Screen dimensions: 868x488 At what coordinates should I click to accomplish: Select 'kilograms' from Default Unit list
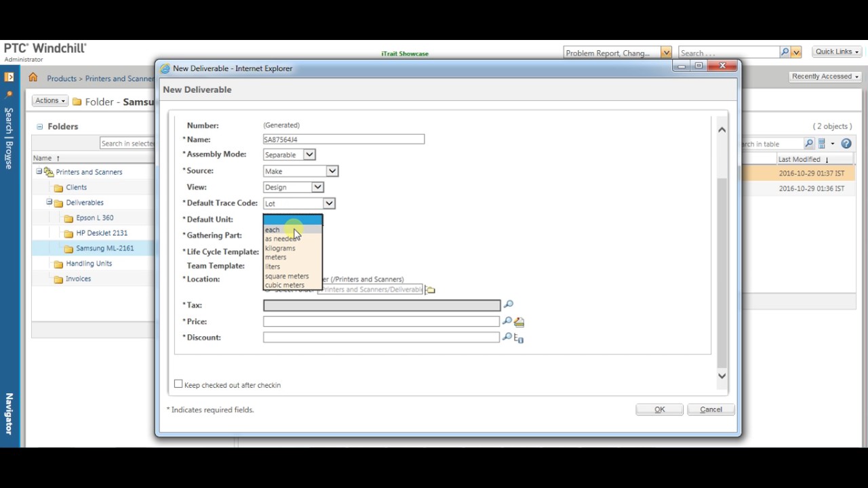coord(292,248)
